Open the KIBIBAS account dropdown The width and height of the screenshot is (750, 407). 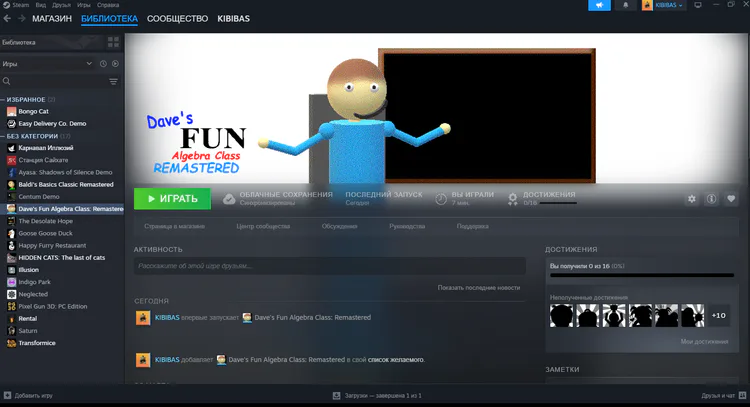point(663,5)
